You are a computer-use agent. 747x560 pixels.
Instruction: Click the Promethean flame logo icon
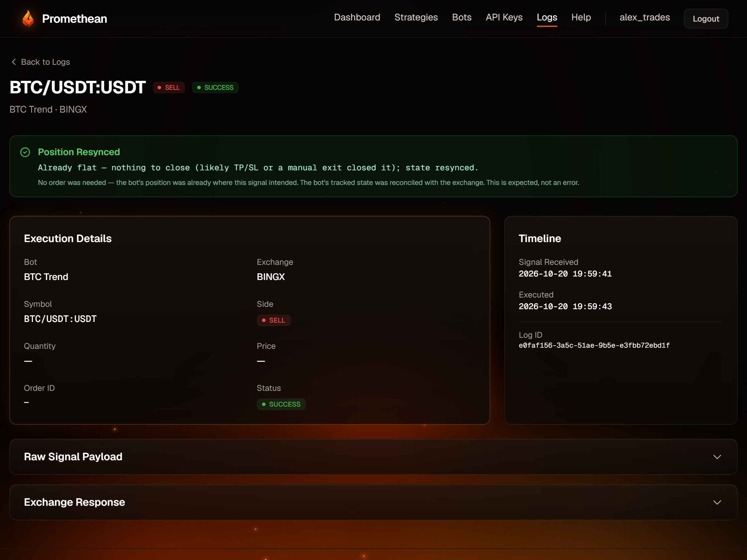pyautogui.click(x=28, y=18)
